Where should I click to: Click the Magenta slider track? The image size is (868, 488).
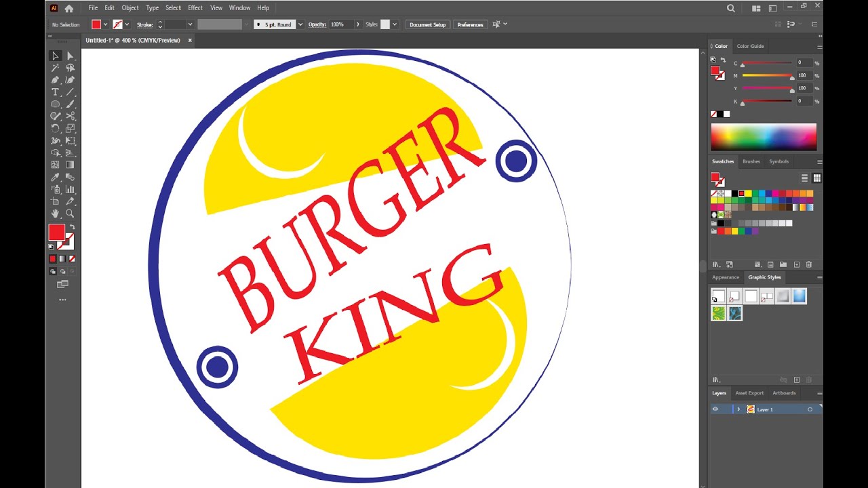767,75
